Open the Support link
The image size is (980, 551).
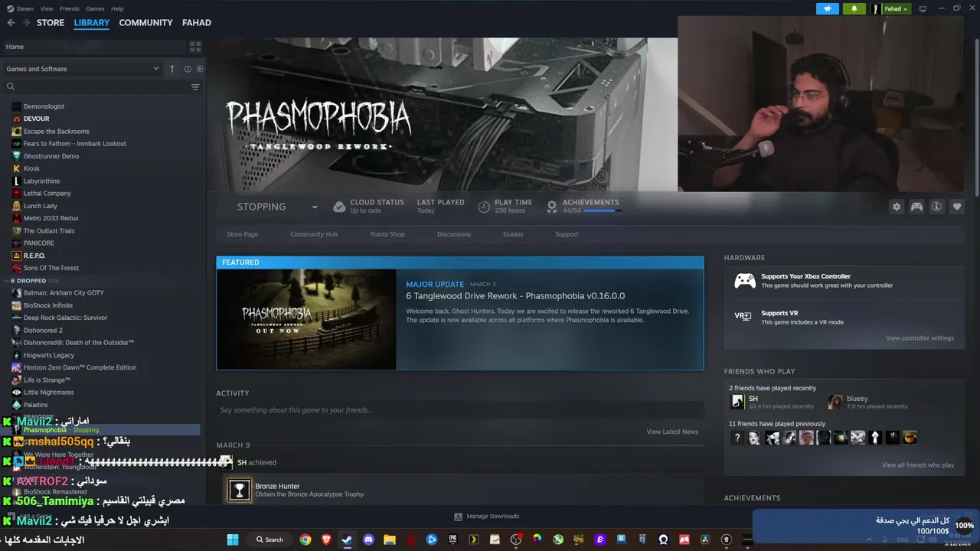click(x=567, y=234)
